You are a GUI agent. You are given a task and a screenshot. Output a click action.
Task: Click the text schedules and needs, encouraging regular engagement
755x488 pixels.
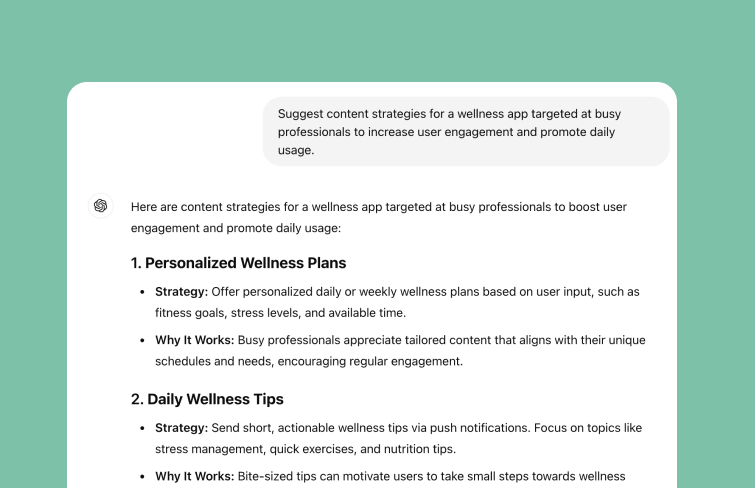tap(309, 361)
